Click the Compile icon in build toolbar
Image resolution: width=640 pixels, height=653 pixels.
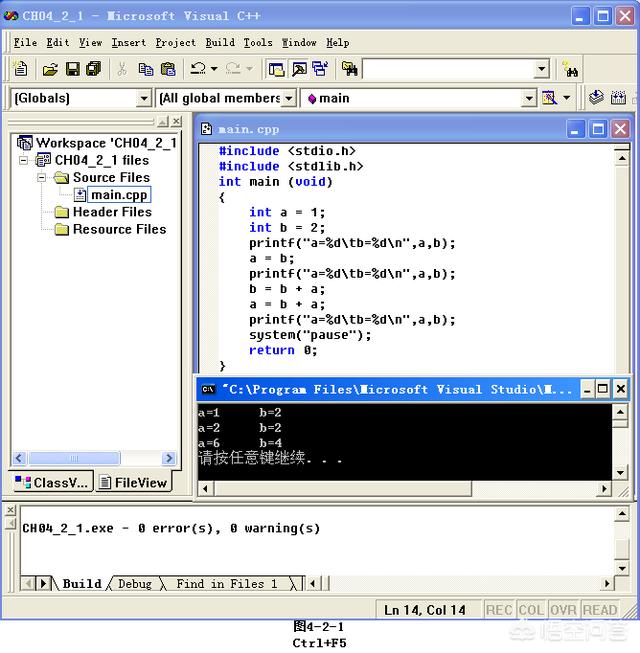[x=596, y=98]
